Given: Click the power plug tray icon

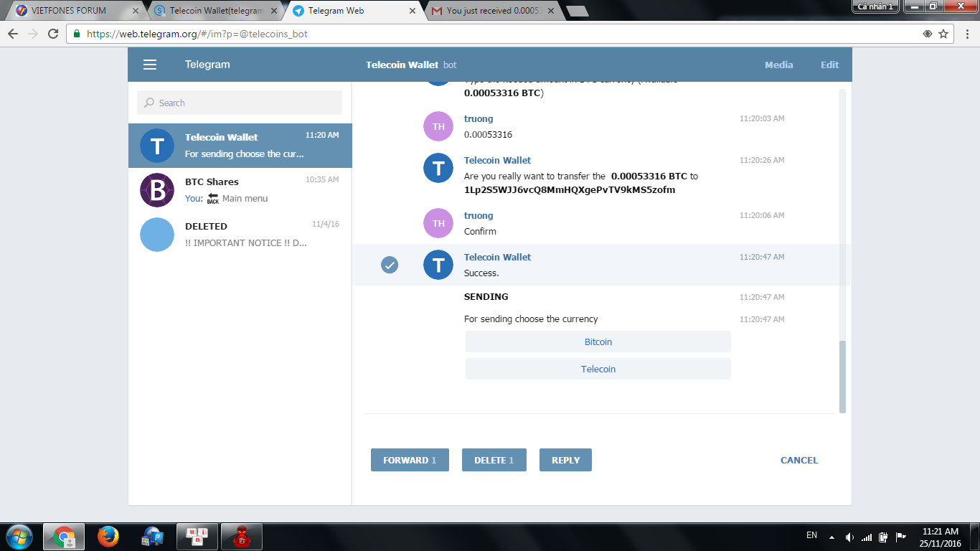Looking at the screenshot, I should coord(884,537).
